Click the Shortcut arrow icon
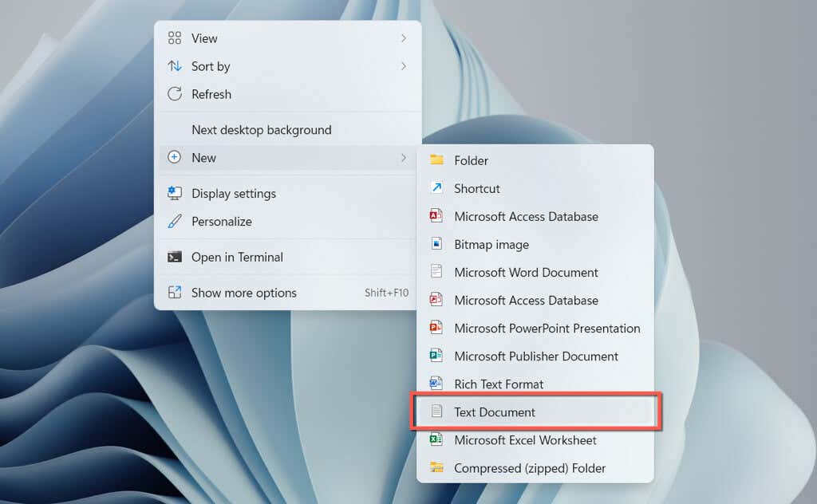This screenshot has height=504, width=817. [436, 187]
